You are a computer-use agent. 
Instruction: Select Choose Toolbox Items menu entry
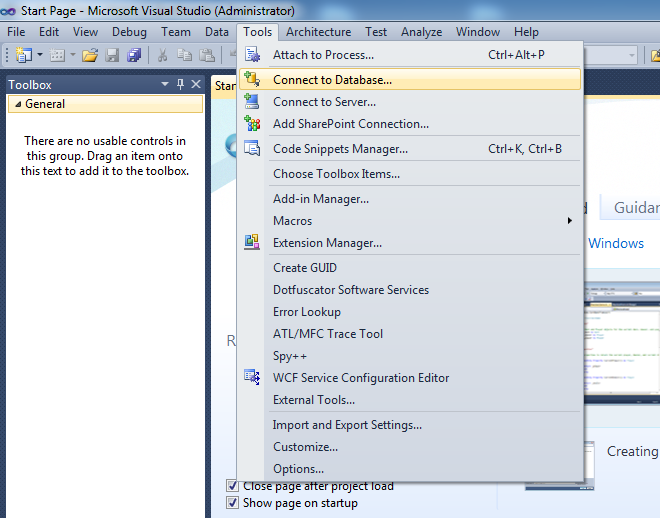(410, 174)
